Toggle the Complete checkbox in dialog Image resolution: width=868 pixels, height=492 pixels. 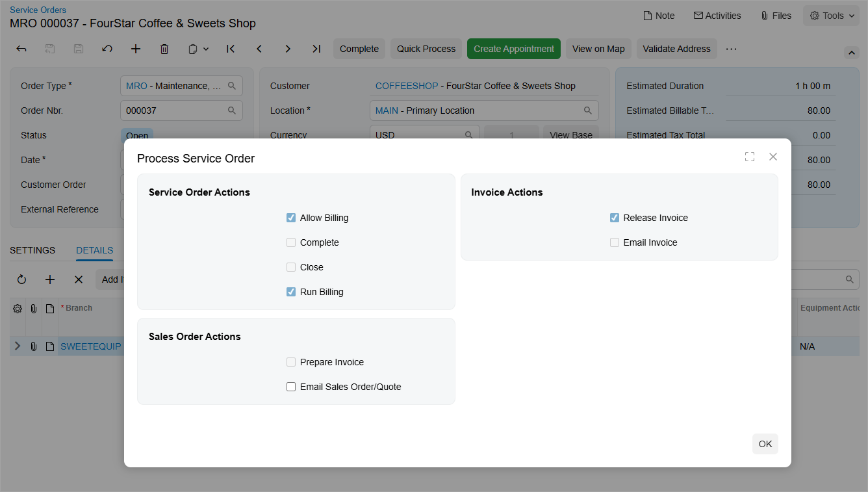(291, 242)
